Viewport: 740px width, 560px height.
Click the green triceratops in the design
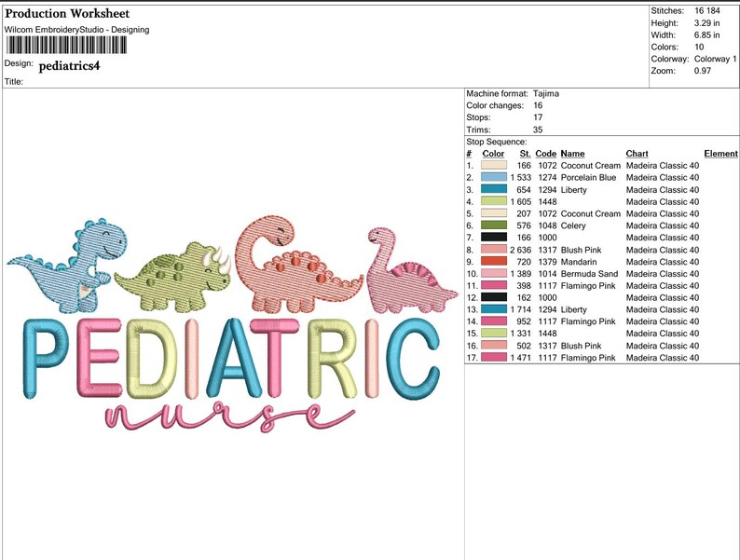point(174,277)
